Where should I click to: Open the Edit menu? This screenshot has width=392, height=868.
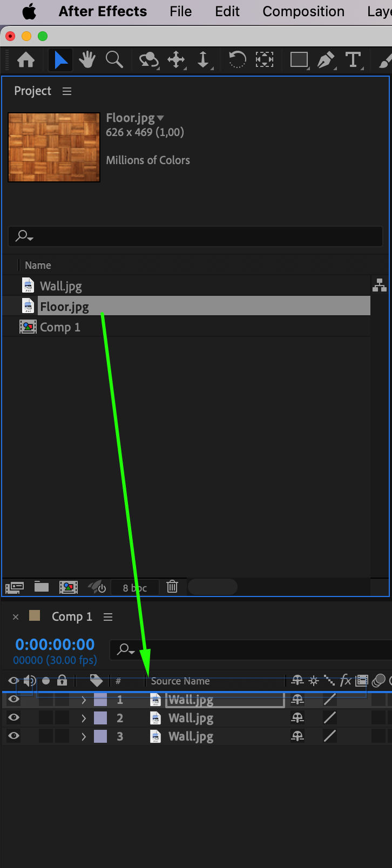coord(227,11)
